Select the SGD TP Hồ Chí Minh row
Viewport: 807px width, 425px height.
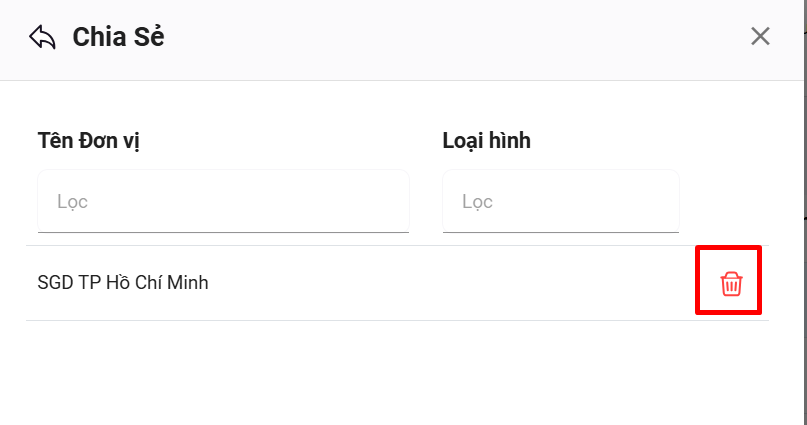tap(123, 283)
